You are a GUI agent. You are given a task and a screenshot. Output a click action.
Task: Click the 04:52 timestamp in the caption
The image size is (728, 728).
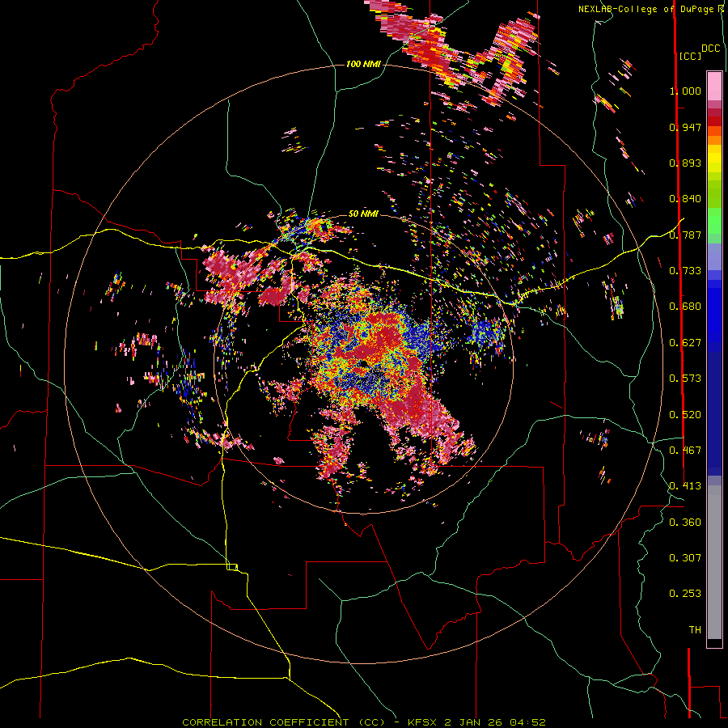(x=527, y=722)
